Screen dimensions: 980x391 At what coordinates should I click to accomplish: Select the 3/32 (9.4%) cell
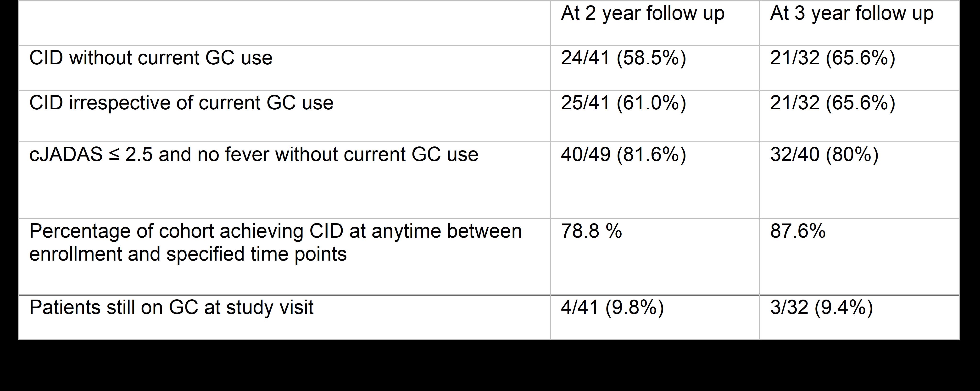[x=821, y=307]
